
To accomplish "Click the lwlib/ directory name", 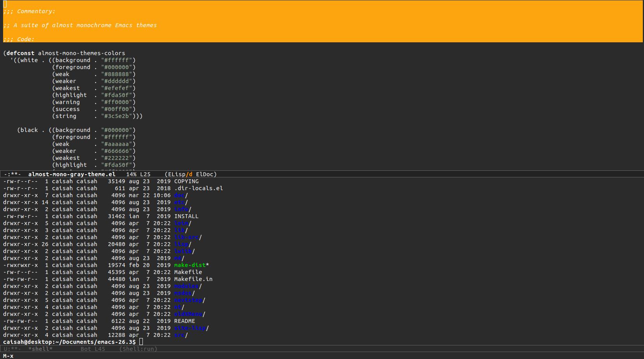I will click(x=184, y=251).
